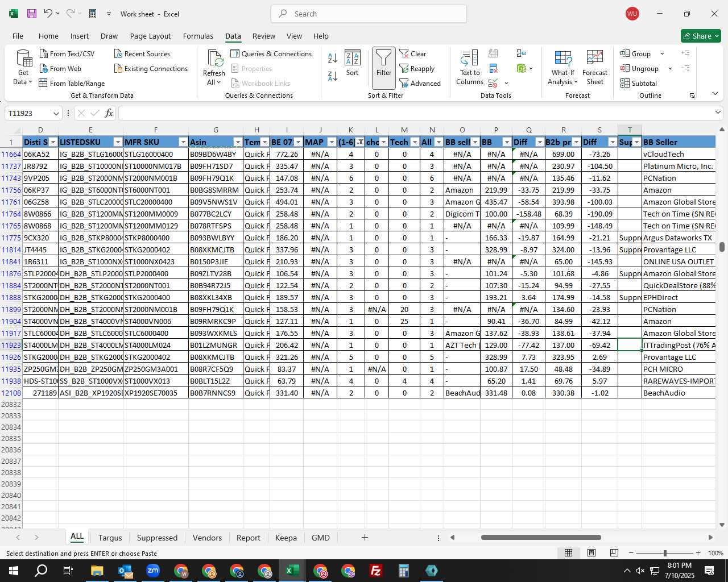728x582 pixels.
Task: Open the Disti S column filter dropdown
Action: 53,142
